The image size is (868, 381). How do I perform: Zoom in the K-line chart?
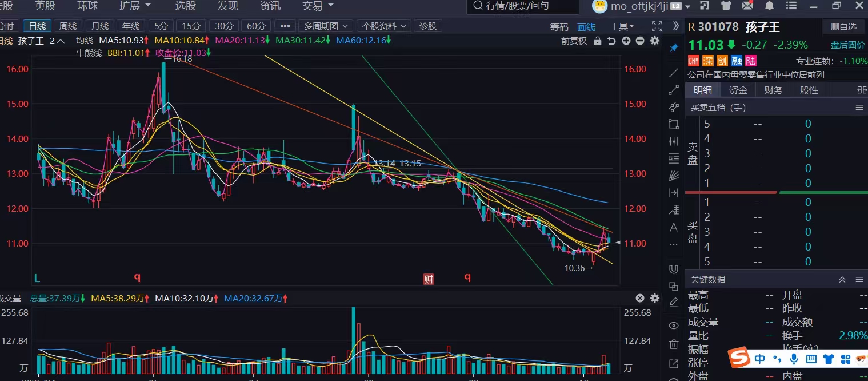(626, 41)
